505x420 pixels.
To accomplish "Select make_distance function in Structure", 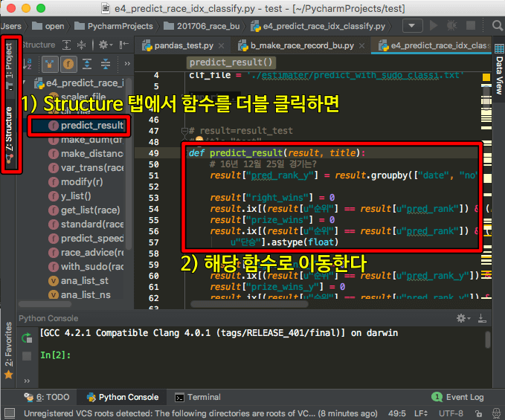I will coord(86,154).
